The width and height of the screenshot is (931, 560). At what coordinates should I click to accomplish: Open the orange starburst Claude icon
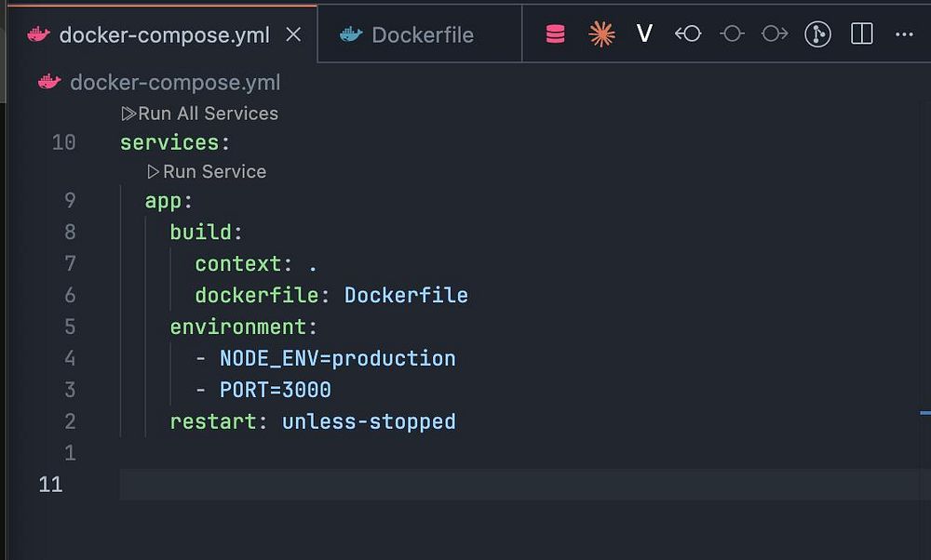(602, 34)
